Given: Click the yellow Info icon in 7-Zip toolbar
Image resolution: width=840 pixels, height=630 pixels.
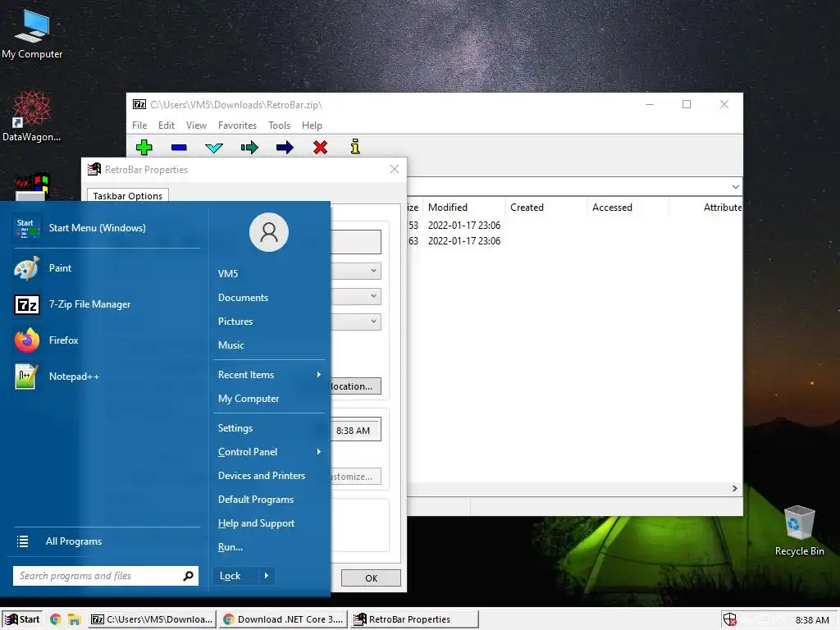Looking at the screenshot, I should (355, 147).
